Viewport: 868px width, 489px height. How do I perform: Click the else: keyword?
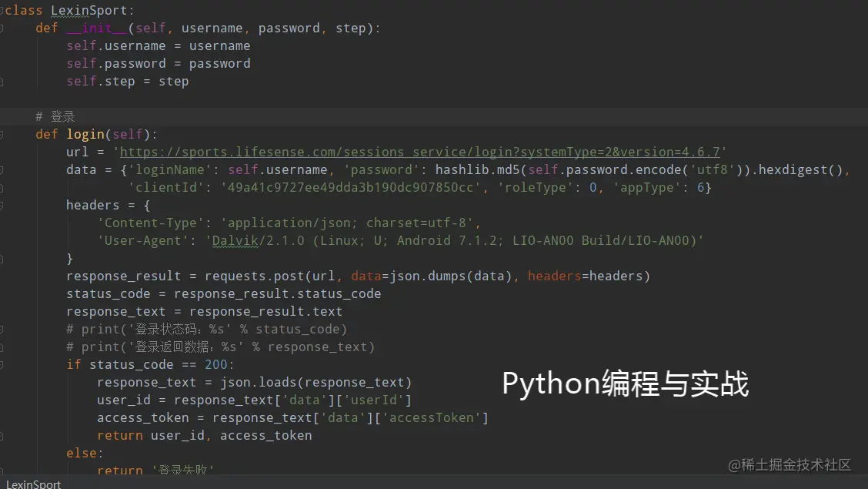click(85, 454)
